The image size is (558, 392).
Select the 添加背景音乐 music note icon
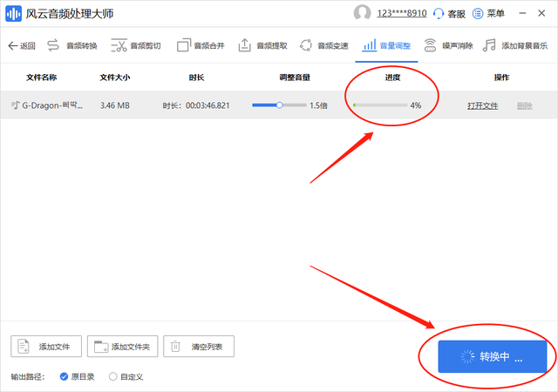click(x=489, y=45)
